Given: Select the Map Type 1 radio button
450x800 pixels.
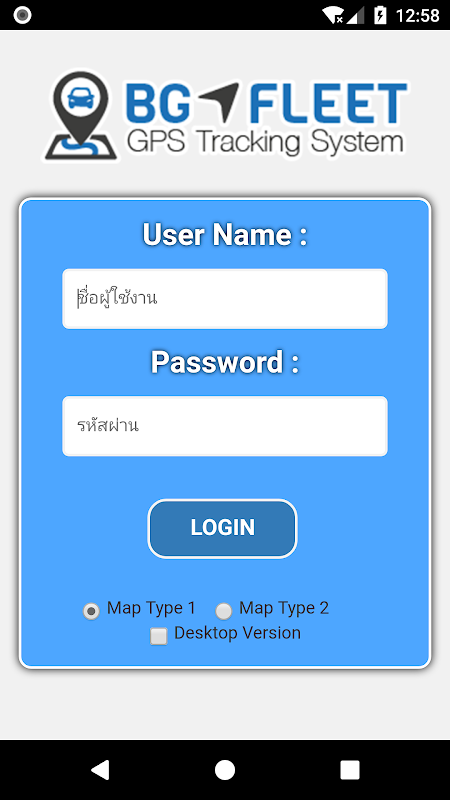Looking at the screenshot, I should pyautogui.click(x=91, y=611).
